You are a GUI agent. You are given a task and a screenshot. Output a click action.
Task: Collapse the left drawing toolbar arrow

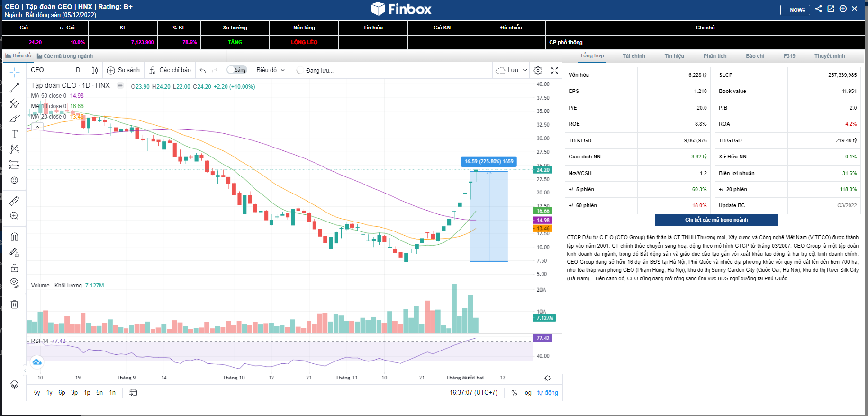pos(25,370)
